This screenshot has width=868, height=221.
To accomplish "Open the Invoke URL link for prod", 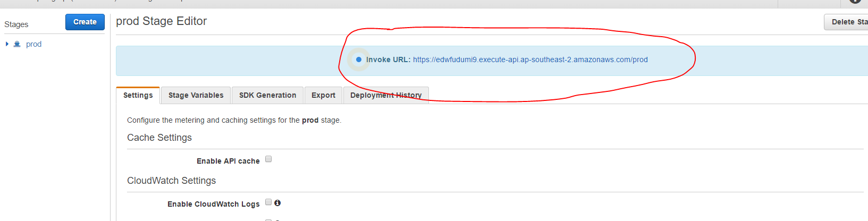I will coord(530,59).
